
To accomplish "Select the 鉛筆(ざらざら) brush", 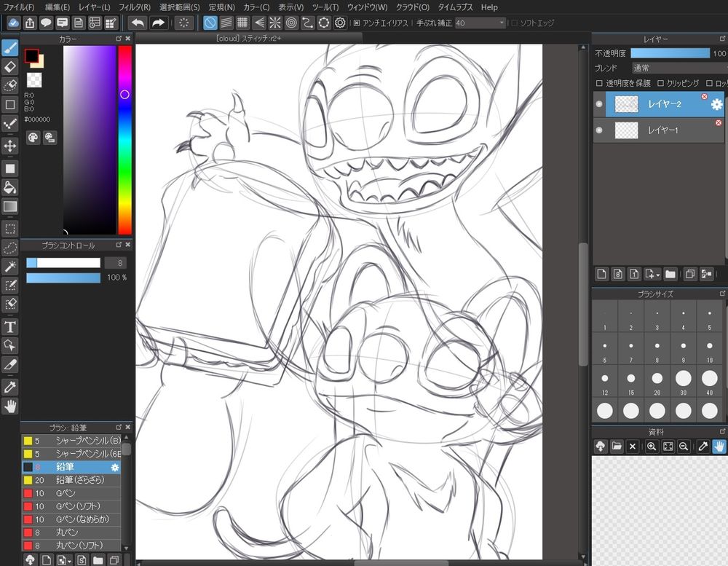I will tap(71, 480).
